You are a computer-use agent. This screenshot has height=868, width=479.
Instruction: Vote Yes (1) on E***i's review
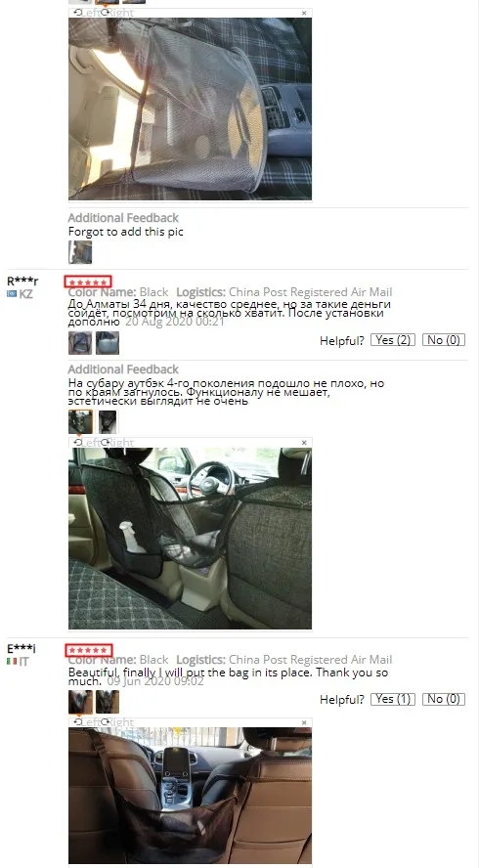[x=393, y=699]
